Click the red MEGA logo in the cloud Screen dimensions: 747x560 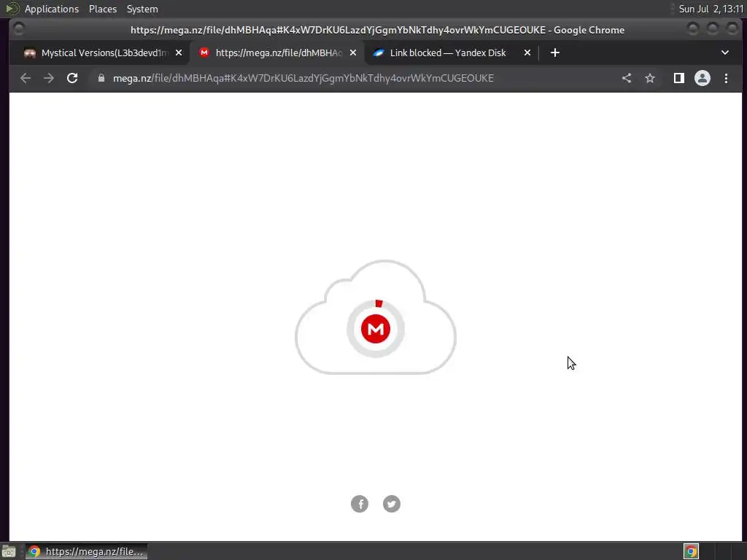tap(376, 329)
